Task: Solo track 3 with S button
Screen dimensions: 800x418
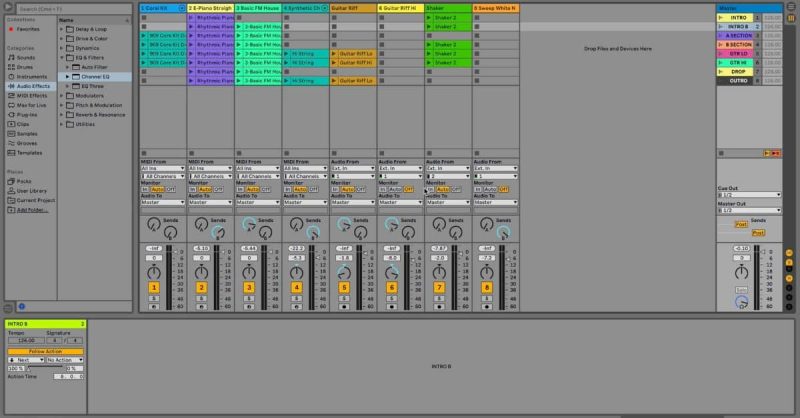Action: coord(249,299)
